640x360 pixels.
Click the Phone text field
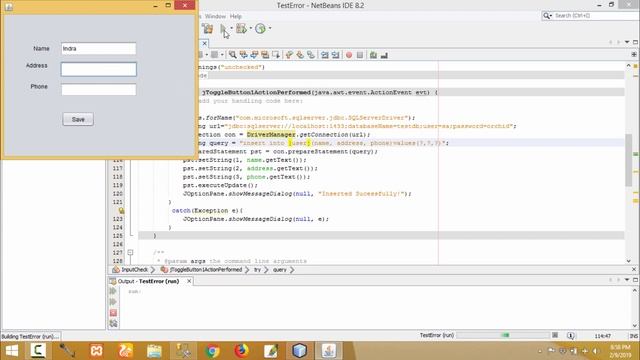coord(98,90)
